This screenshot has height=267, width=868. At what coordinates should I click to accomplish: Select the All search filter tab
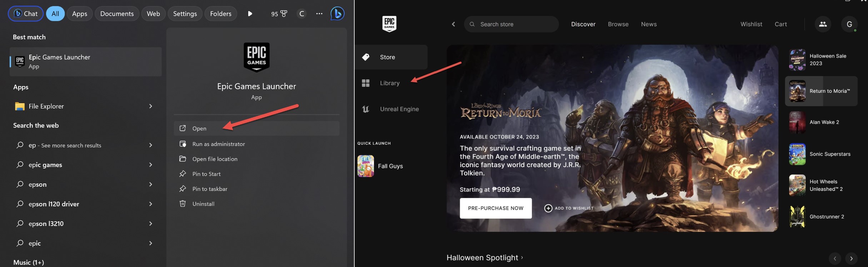coord(55,14)
